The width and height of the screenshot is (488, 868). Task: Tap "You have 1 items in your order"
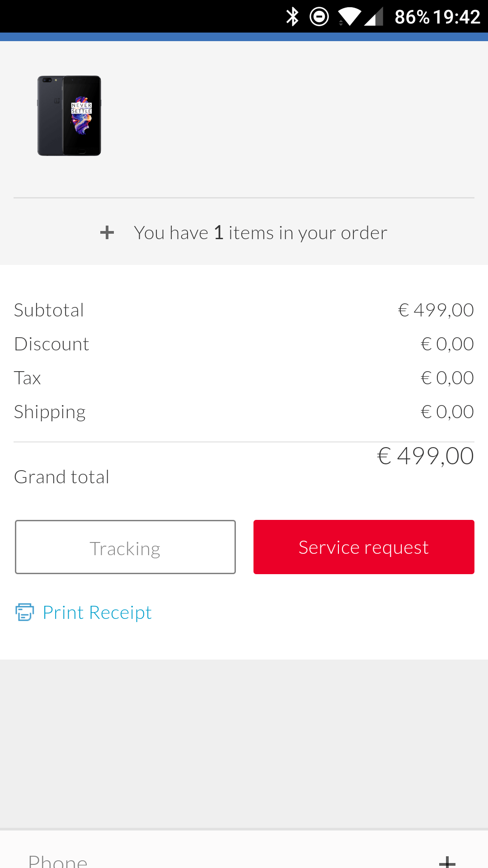[260, 233]
